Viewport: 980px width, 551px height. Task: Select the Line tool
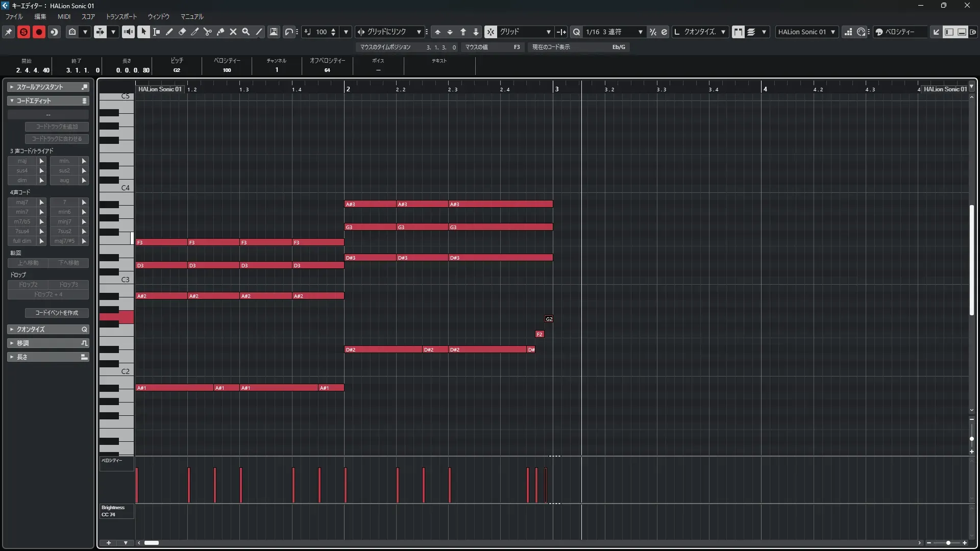tap(259, 32)
